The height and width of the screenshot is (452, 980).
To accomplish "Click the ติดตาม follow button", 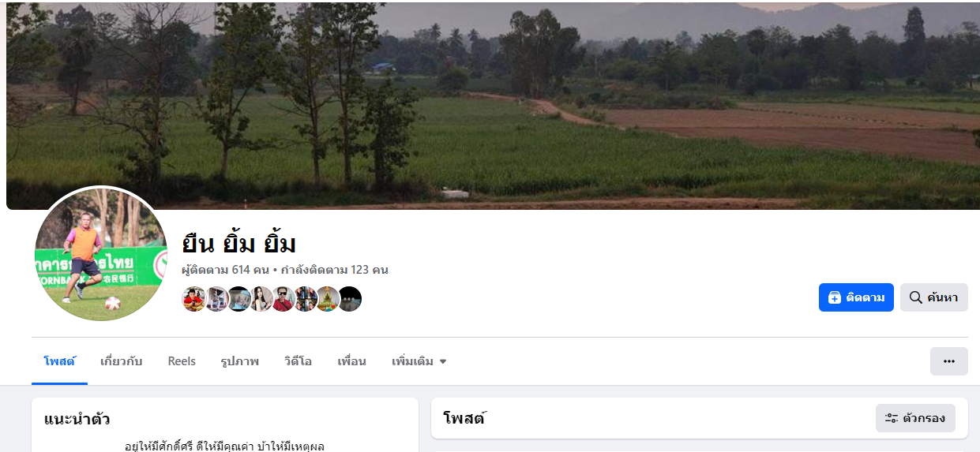I will [x=856, y=297].
